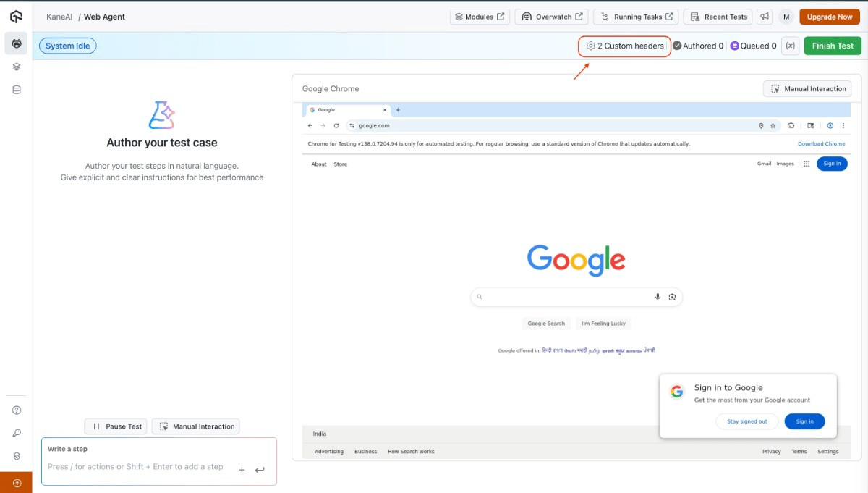Open the 2 Custom headers settings
This screenshot has width=868, height=493.
625,46
